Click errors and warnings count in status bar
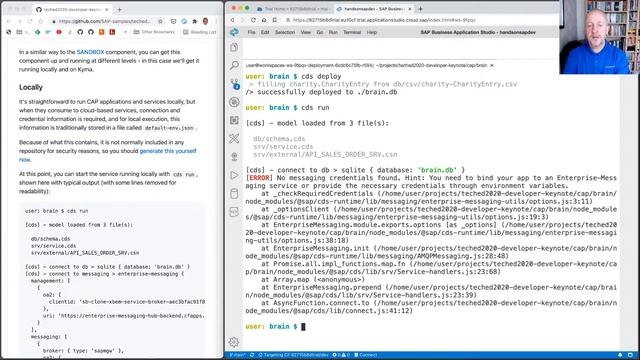This screenshot has width=640, height=360. click(x=341, y=355)
